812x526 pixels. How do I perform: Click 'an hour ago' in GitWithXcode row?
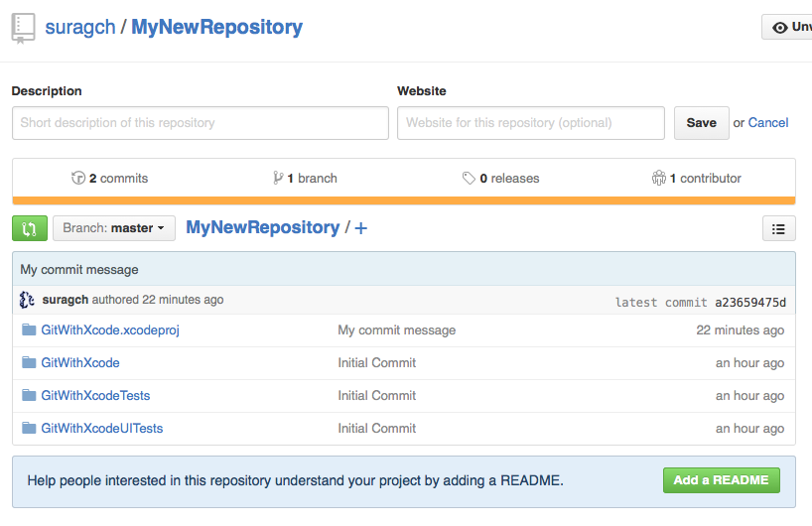(x=749, y=363)
